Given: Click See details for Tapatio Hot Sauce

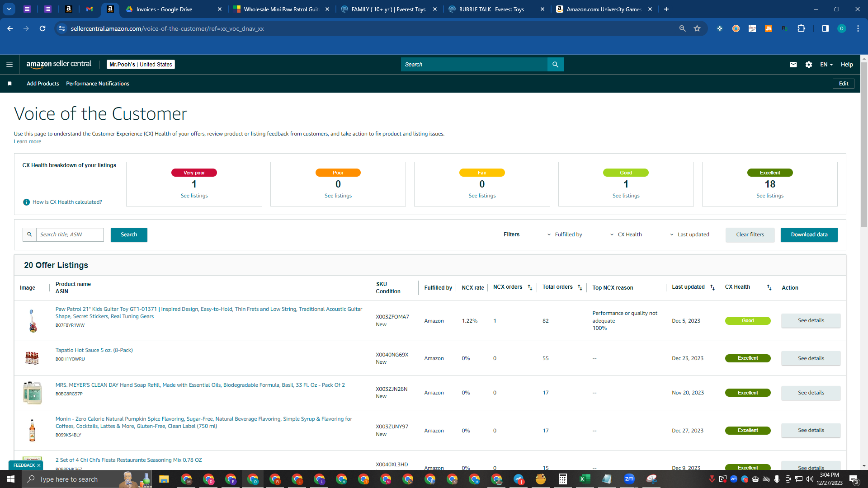Looking at the screenshot, I should point(811,358).
